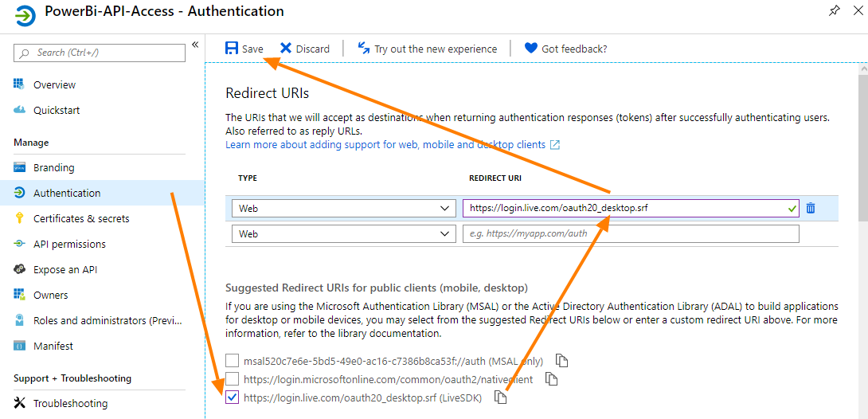Open the Type dropdown for login.live.com row
This screenshot has height=419, width=868.
343,209
